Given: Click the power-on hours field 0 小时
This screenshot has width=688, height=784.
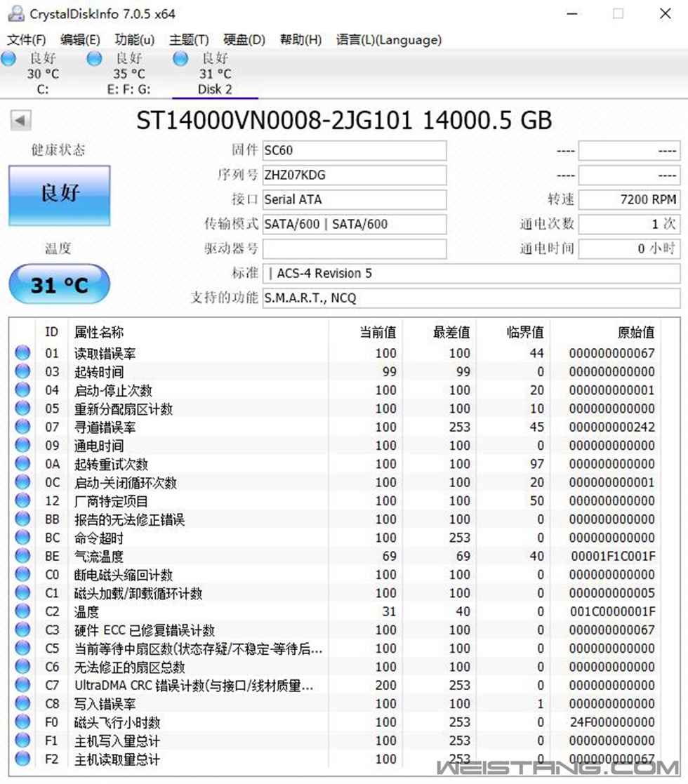Looking at the screenshot, I should tap(630, 248).
